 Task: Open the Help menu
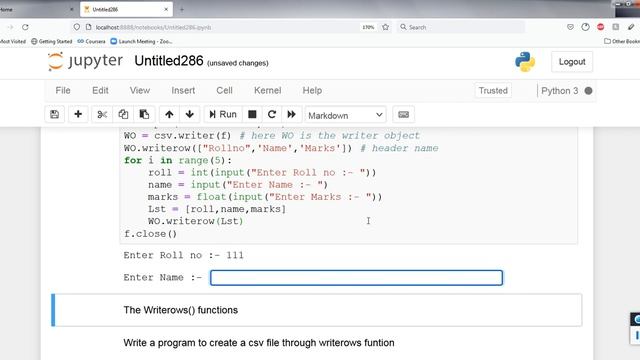click(312, 91)
